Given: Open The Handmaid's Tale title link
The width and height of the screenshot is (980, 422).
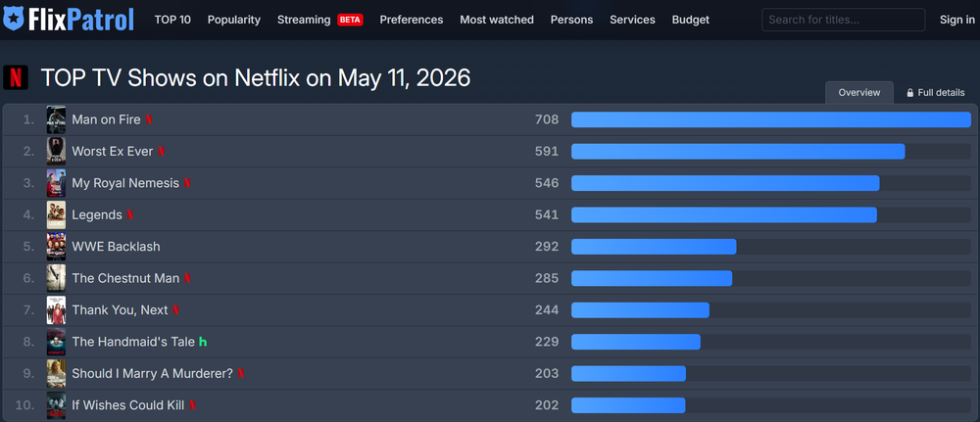Looking at the screenshot, I should (133, 342).
